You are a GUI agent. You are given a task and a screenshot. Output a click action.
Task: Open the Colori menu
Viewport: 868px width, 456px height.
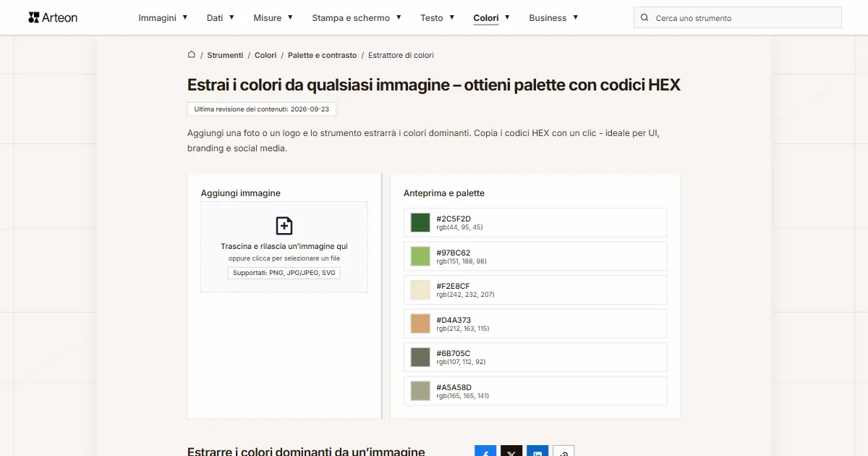486,18
